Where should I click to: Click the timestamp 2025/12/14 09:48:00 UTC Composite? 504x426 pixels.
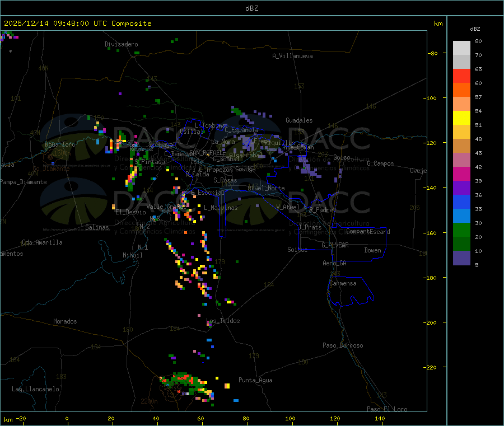click(77, 24)
